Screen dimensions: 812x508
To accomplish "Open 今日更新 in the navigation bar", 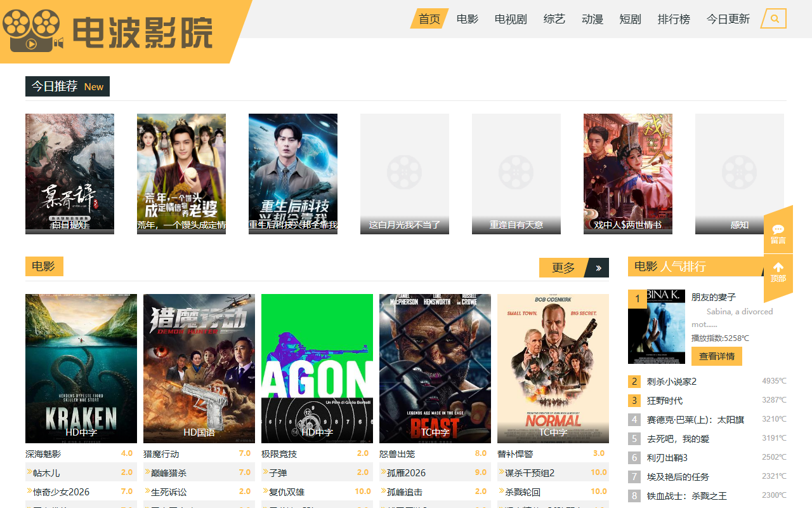I will point(728,19).
